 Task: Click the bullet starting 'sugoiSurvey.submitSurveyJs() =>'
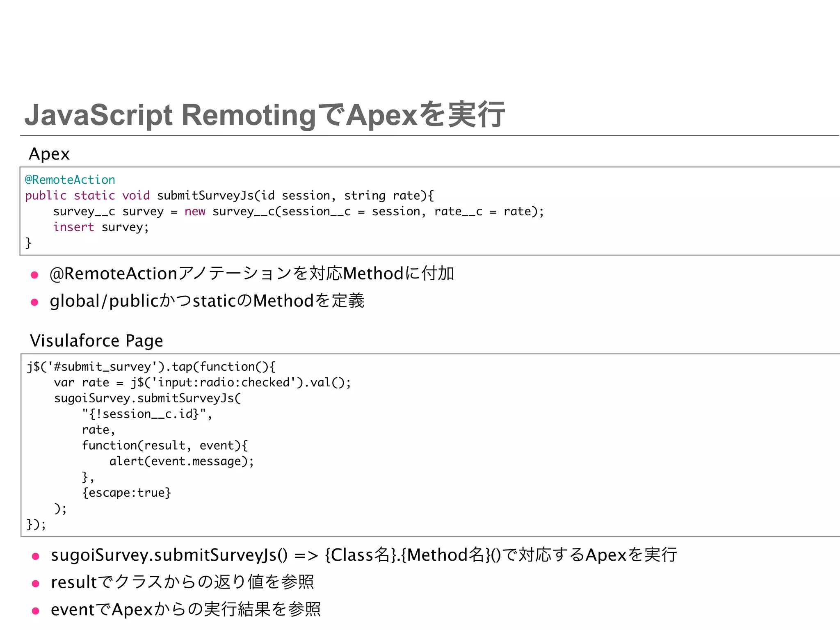pos(364,555)
